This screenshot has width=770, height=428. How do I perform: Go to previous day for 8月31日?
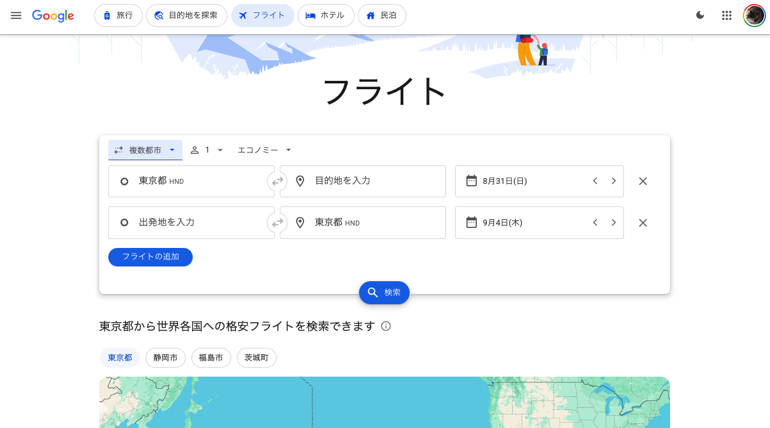click(x=595, y=181)
